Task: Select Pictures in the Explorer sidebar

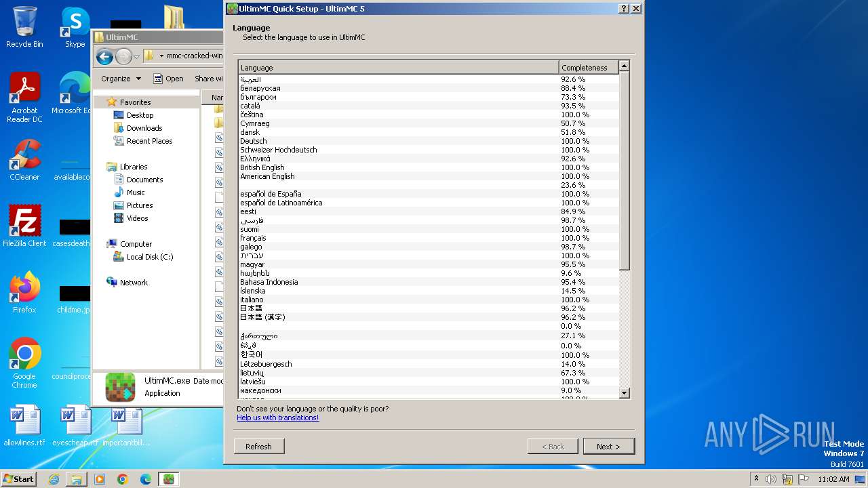Action: pos(133,205)
